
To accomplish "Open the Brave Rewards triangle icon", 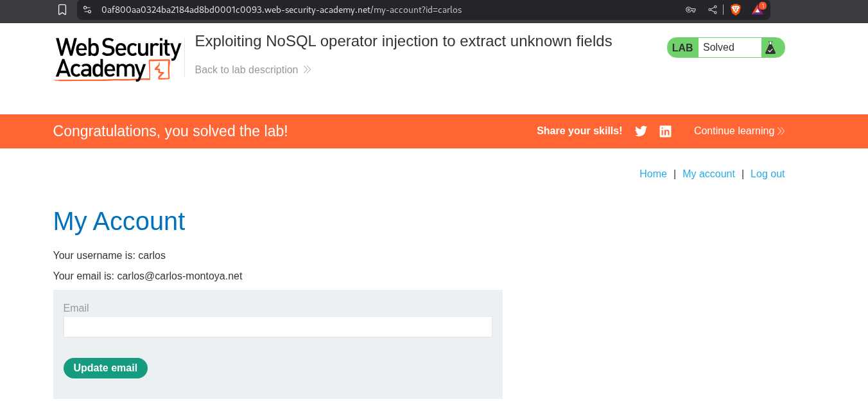I will (x=758, y=10).
